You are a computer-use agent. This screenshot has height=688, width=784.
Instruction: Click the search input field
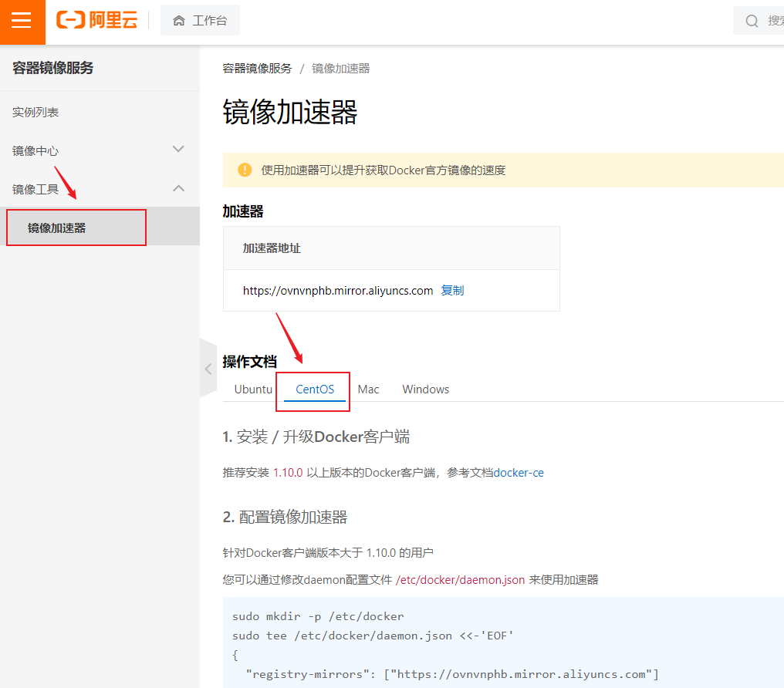point(759,21)
